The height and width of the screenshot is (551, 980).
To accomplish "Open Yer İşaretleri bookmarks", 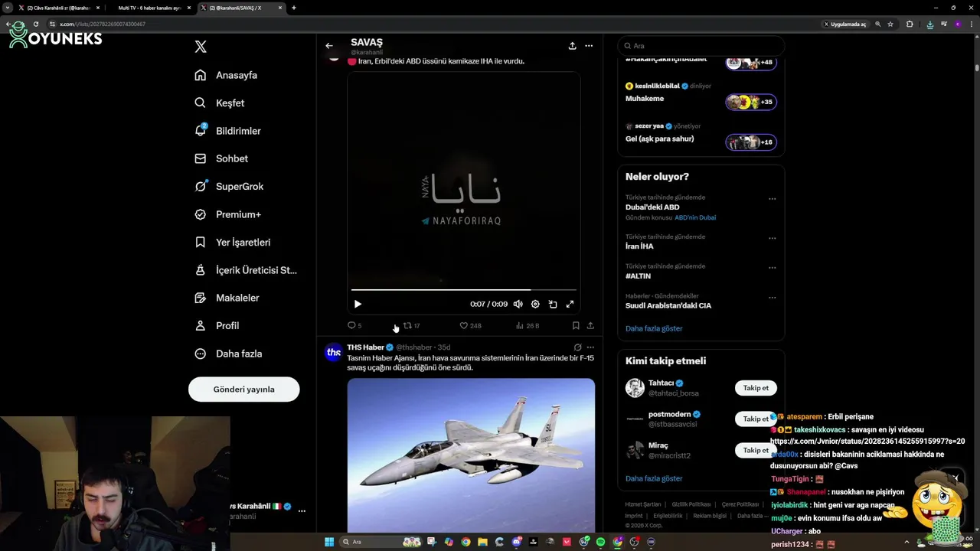I will click(233, 242).
